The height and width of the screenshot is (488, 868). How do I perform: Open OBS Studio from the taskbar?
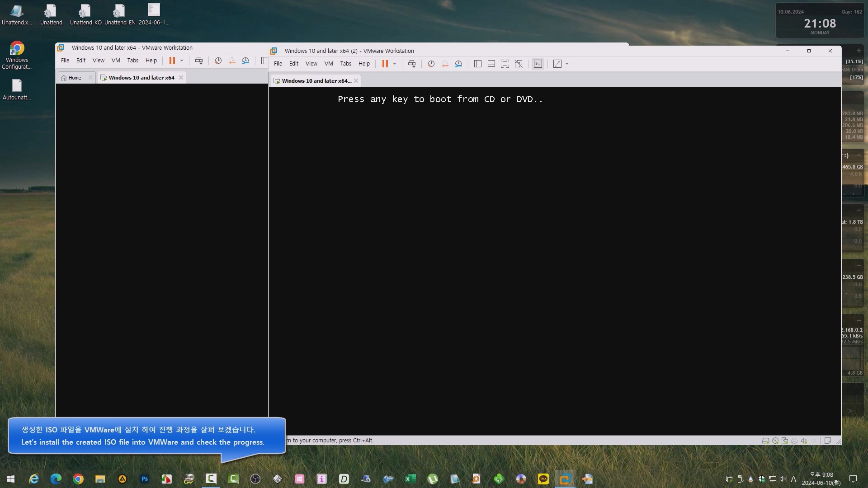coord(255,479)
